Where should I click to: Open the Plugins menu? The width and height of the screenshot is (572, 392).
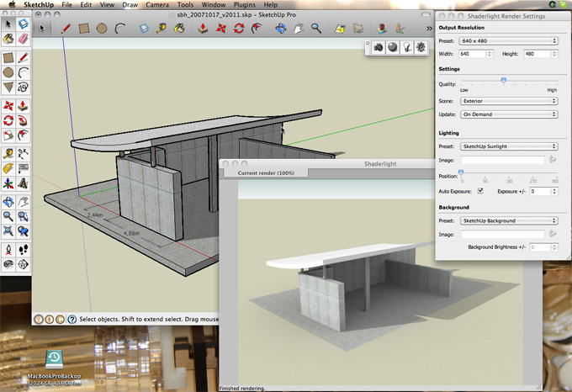click(x=244, y=5)
